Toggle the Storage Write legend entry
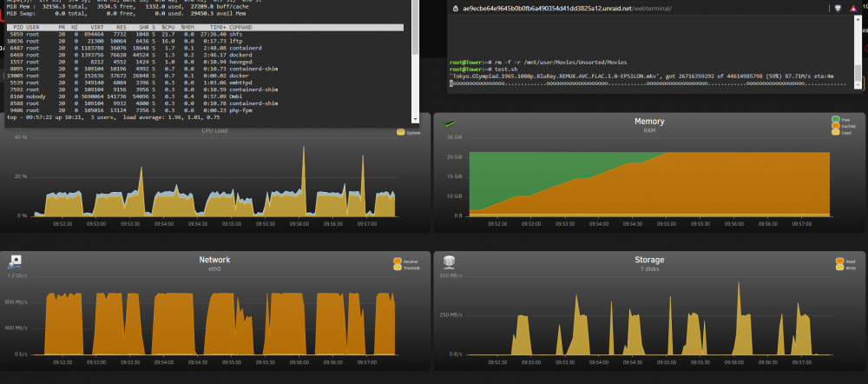Image resolution: width=868 pixels, height=384 pixels. 841,267
